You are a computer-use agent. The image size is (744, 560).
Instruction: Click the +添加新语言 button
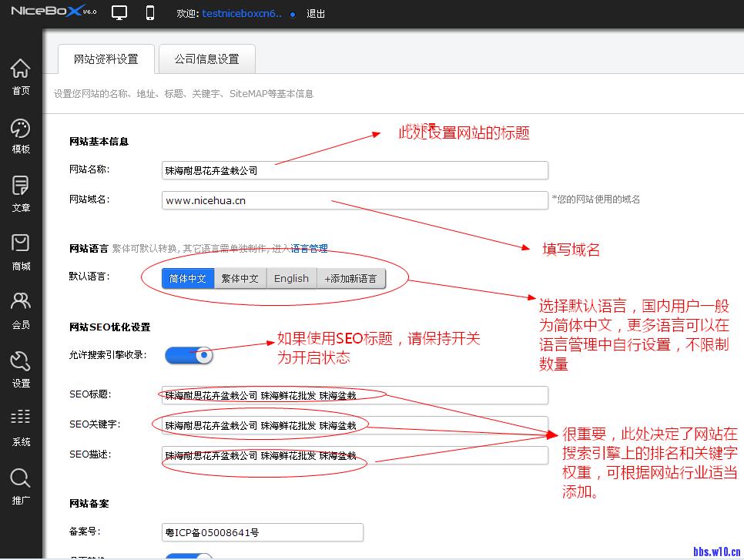353,278
